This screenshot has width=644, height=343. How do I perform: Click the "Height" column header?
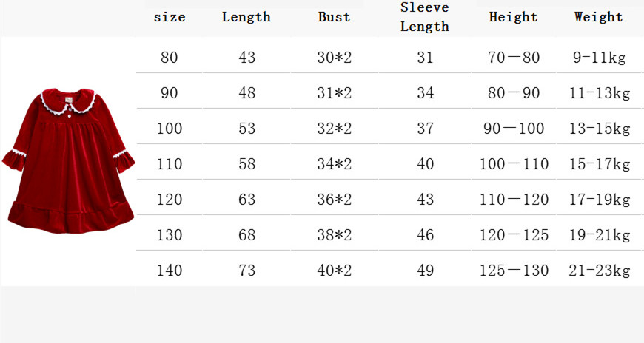[x=513, y=17]
